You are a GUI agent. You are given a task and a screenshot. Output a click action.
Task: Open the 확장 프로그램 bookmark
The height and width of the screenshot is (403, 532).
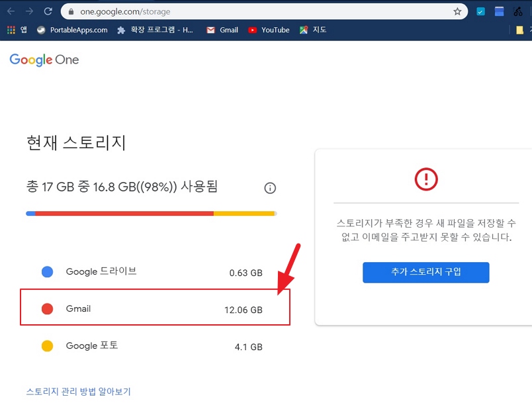pos(155,30)
